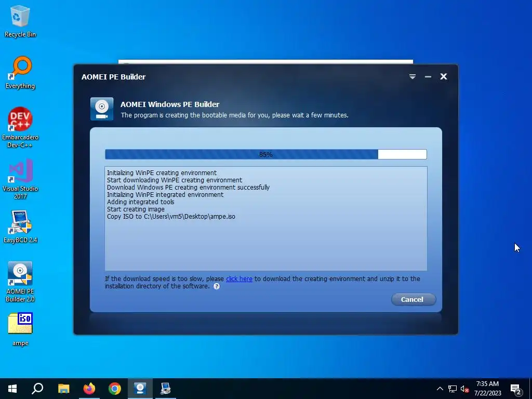Select the Everything search desktop icon
Viewport: 532px width, 399px height.
20,73
